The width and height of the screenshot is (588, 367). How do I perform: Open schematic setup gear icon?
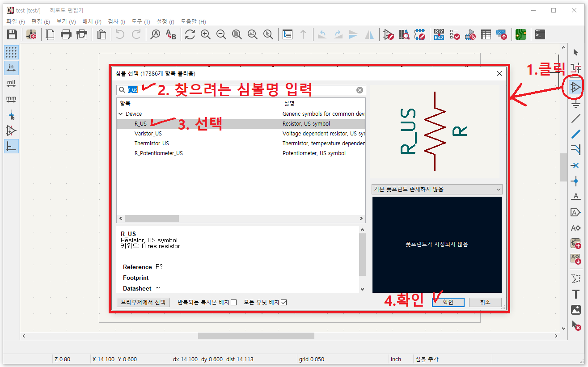pos(31,34)
